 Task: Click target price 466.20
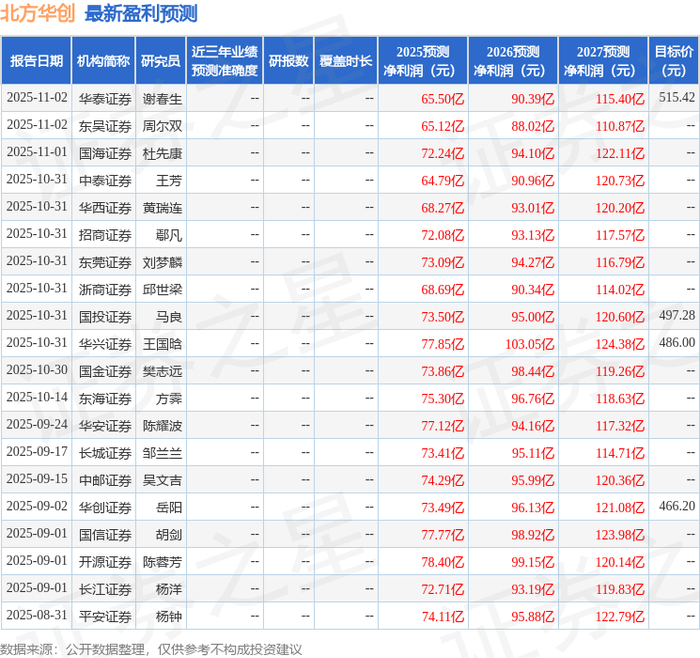tap(677, 506)
